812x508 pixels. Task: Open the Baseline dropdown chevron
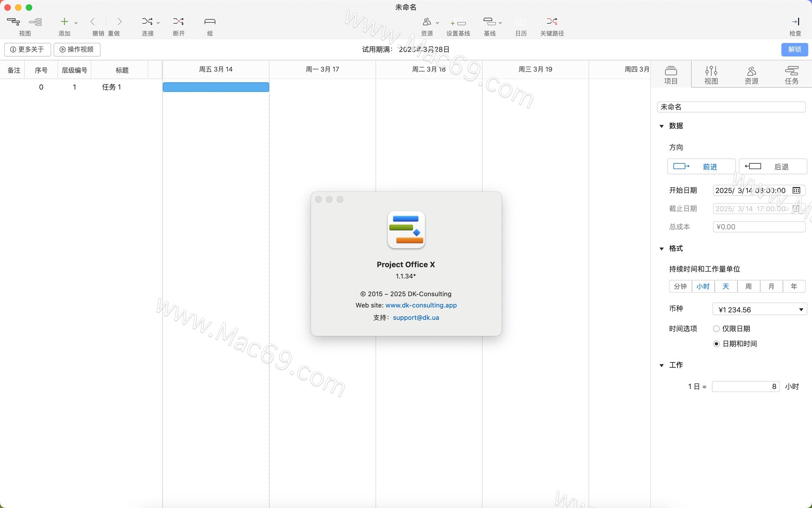[500, 23]
